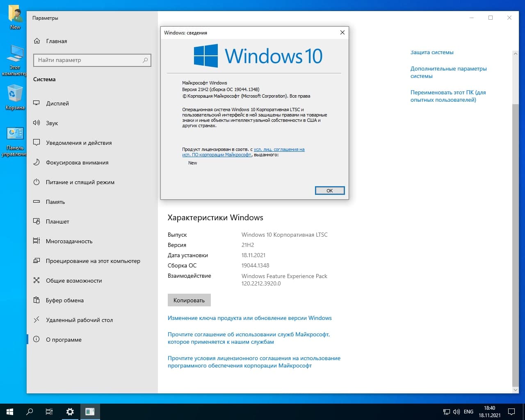Click the Find a setting search field
The image size is (525, 420).
(x=88, y=60)
